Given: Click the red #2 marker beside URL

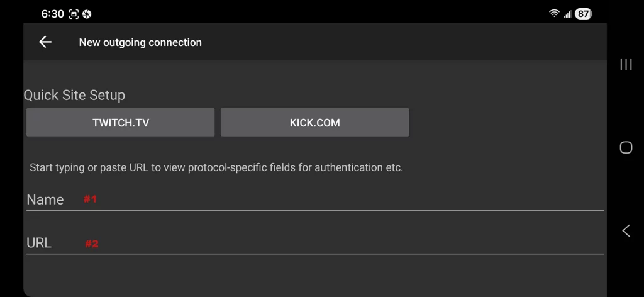Looking at the screenshot, I should [92, 244].
